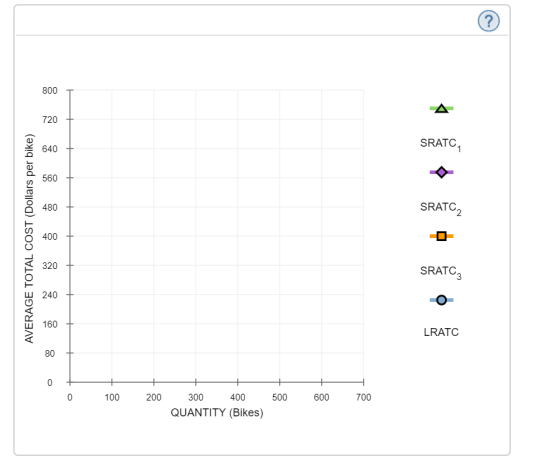Click the SRATC3 legend label
This screenshot has width=560, height=465.
pos(441,272)
